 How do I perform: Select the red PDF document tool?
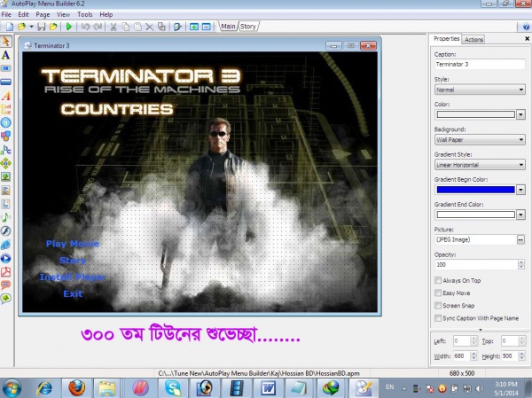[6, 272]
